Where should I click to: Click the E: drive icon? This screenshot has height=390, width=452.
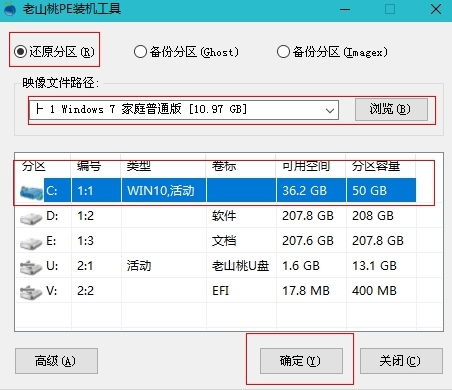[31, 243]
